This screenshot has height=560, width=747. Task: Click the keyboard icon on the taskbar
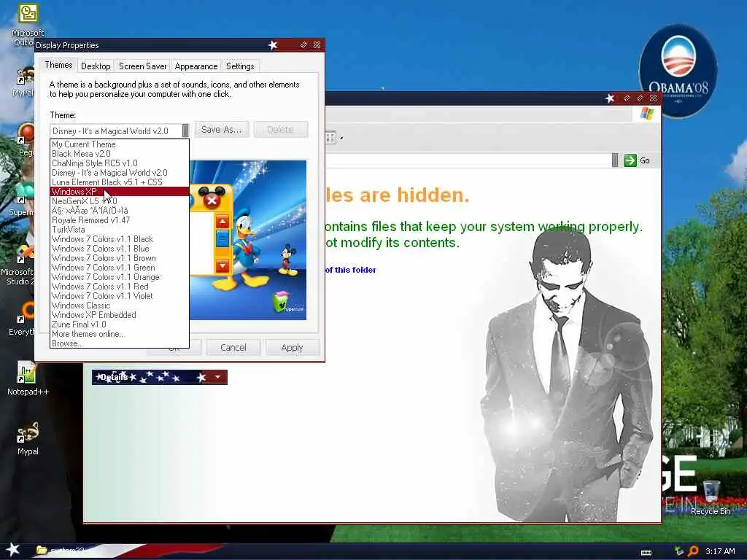[x=646, y=553]
